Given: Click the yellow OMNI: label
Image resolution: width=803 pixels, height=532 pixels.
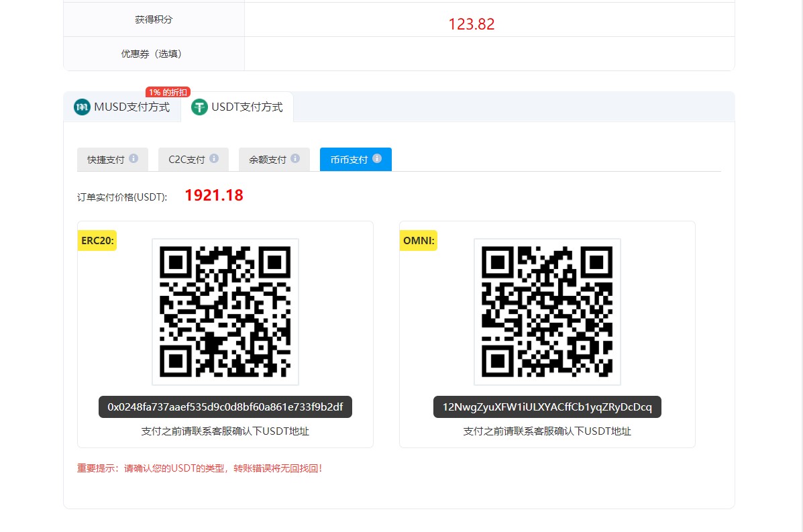Looking at the screenshot, I should click(x=419, y=241).
